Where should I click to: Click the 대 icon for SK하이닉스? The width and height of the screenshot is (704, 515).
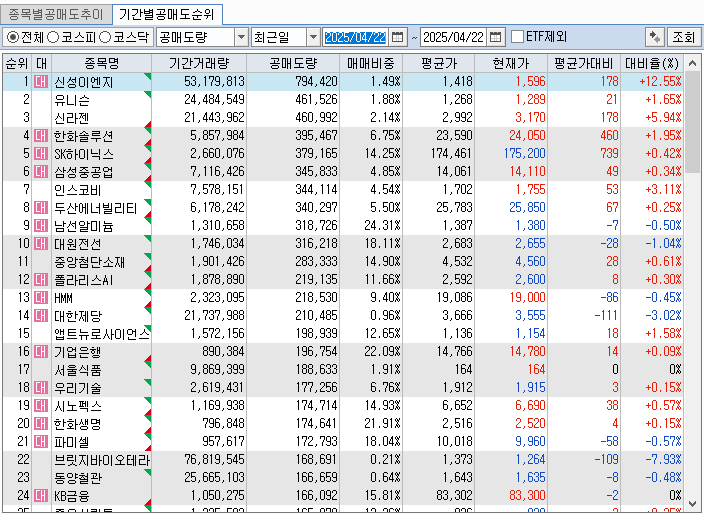(41, 154)
